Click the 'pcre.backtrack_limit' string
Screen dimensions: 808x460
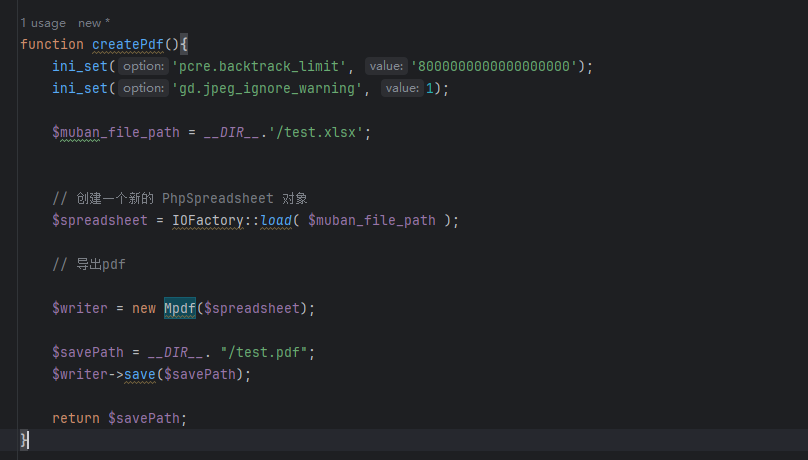pyautogui.click(x=259, y=66)
